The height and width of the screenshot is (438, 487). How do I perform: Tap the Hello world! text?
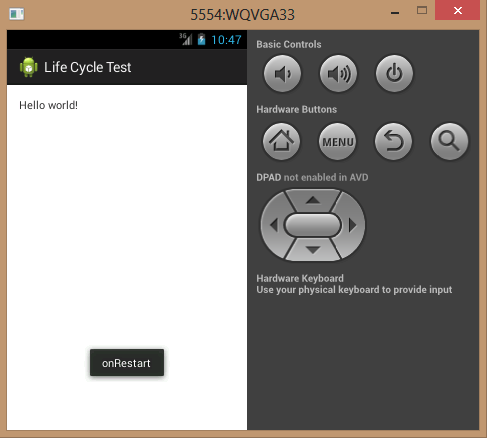click(48, 105)
